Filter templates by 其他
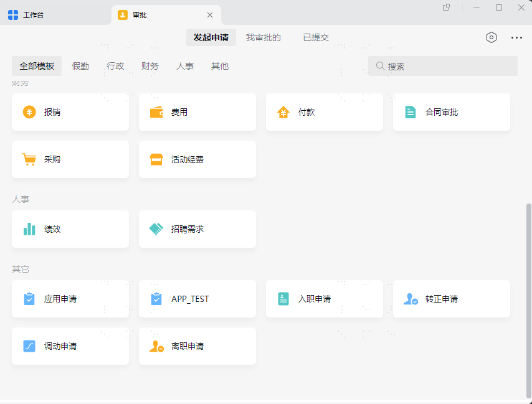 click(220, 66)
